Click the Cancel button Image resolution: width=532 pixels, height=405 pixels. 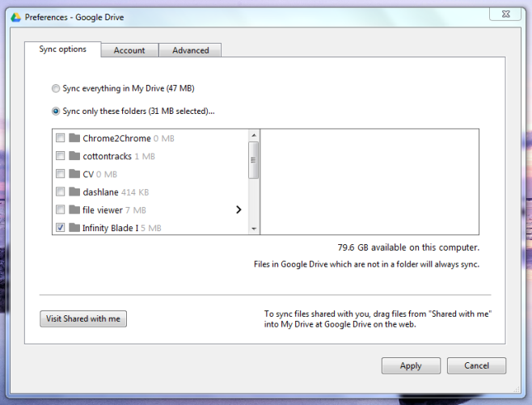pos(476,365)
